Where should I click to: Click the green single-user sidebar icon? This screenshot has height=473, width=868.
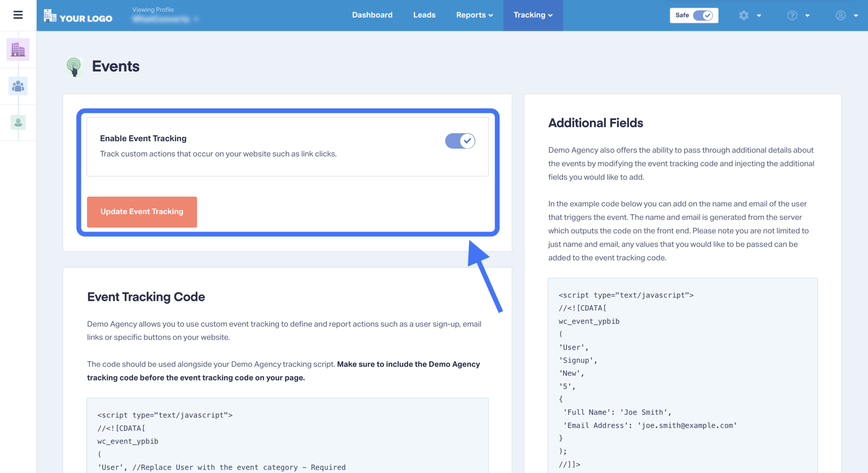click(18, 122)
